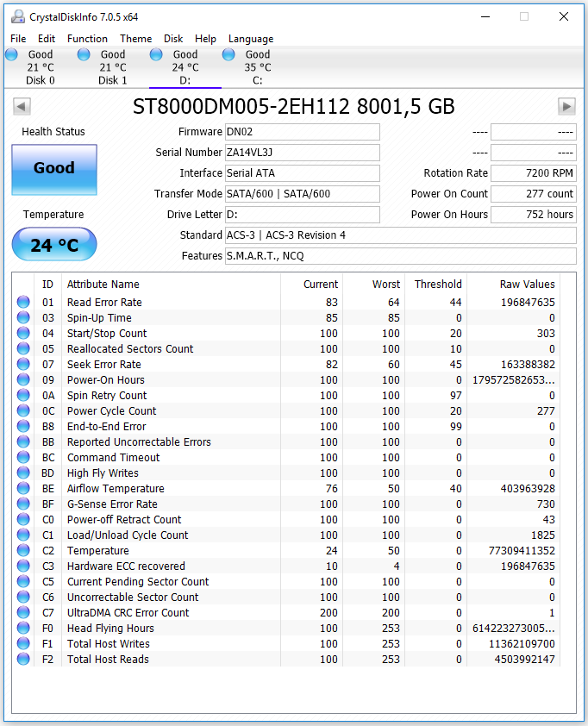This screenshot has width=588, height=726.
Task: Click status orb for Power-On Hours row
Action: click(23, 379)
